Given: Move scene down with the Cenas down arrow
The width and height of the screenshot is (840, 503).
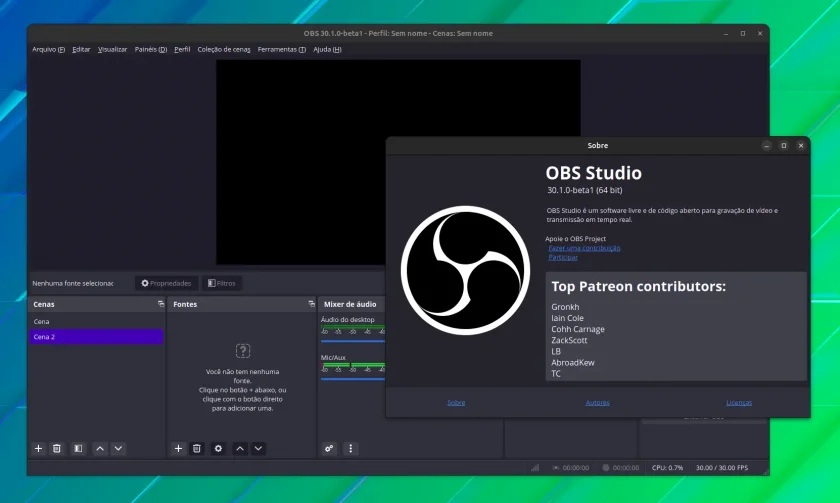Looking at the screenshot, I should coord(118,448).
